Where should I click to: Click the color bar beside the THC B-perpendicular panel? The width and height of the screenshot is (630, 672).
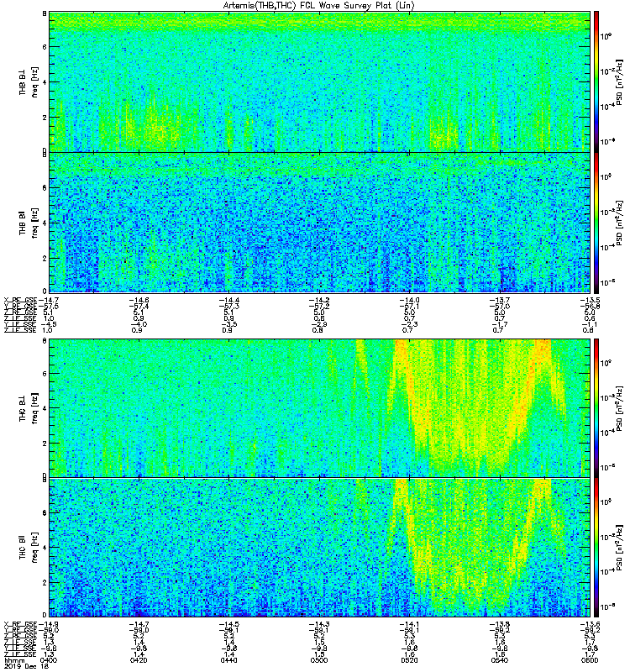click(596, 408)
